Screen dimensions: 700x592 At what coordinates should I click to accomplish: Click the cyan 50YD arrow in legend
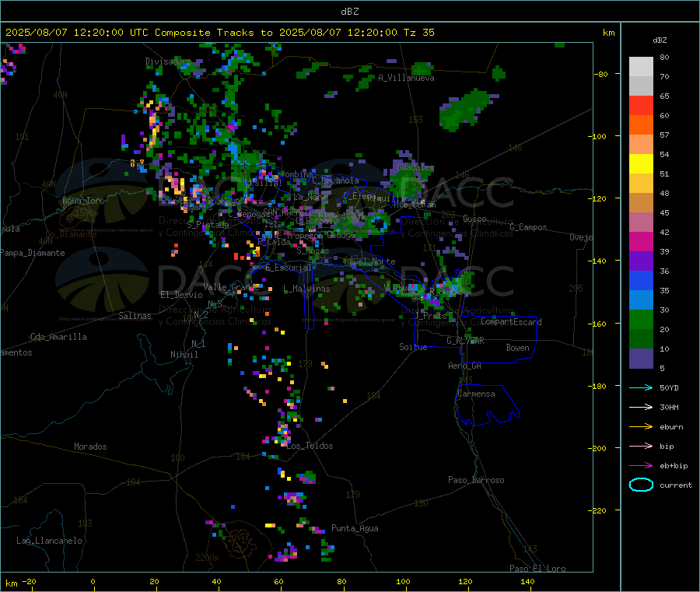tap(641, 387)
